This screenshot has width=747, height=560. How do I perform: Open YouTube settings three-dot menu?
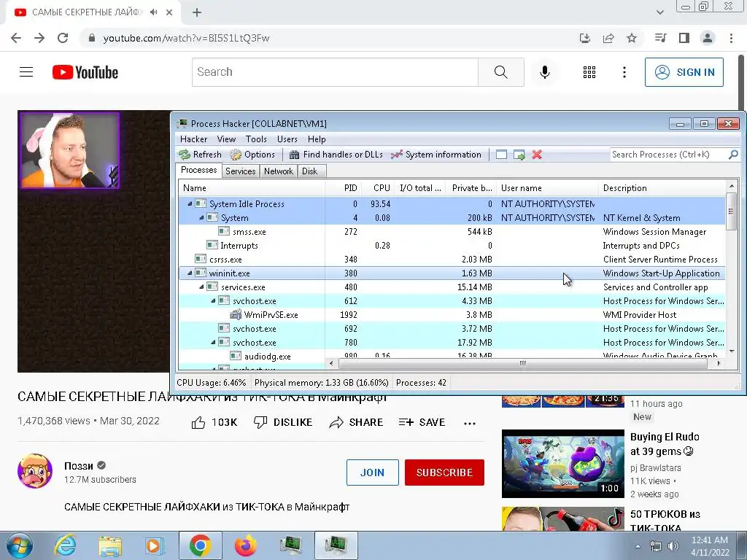pyautogui.click(x=624, y=72)
